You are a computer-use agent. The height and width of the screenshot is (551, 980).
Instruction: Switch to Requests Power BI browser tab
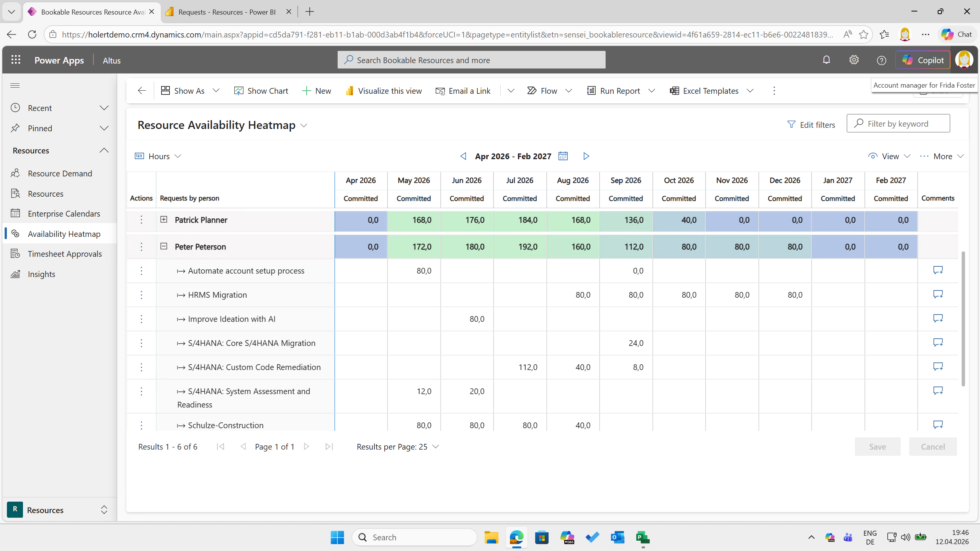[227, 12]
